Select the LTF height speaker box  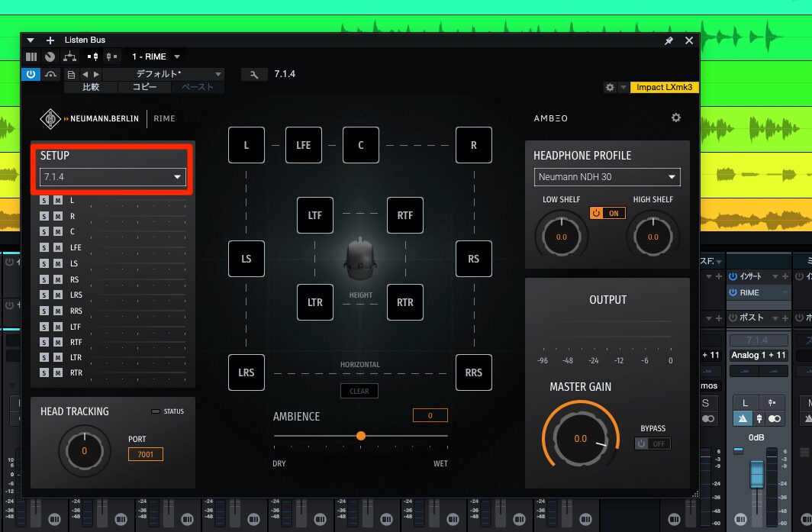tap(315, 215)
